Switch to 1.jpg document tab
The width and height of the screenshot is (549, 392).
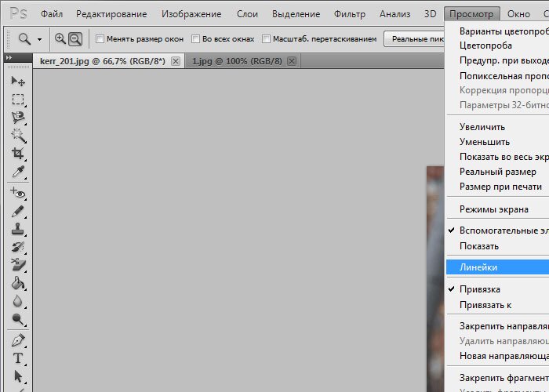click(237, 61)
